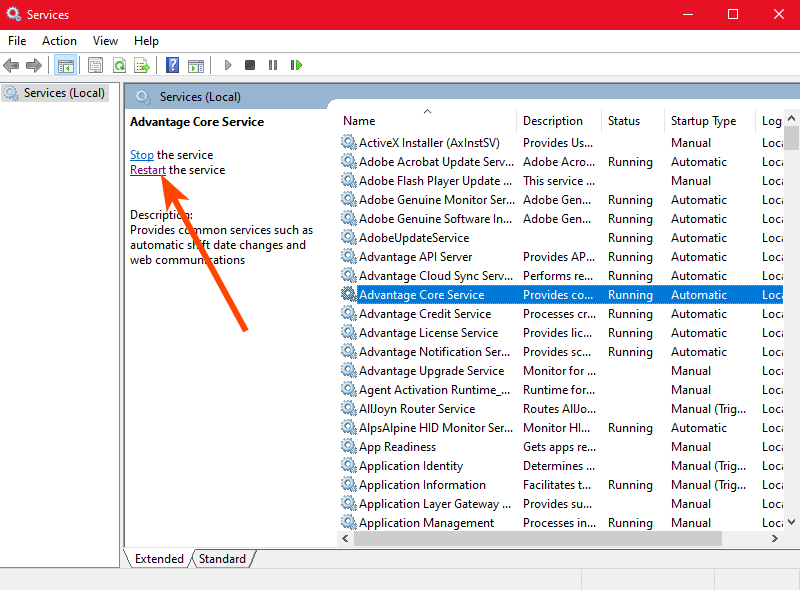The image size is (800, 590).
Task: Click the vertical scrollbar thumb
Action: (791, 137)
